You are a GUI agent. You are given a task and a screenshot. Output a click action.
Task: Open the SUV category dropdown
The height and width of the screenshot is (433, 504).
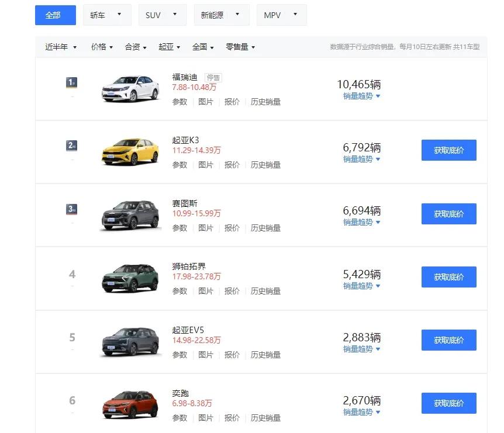point(163,15)
